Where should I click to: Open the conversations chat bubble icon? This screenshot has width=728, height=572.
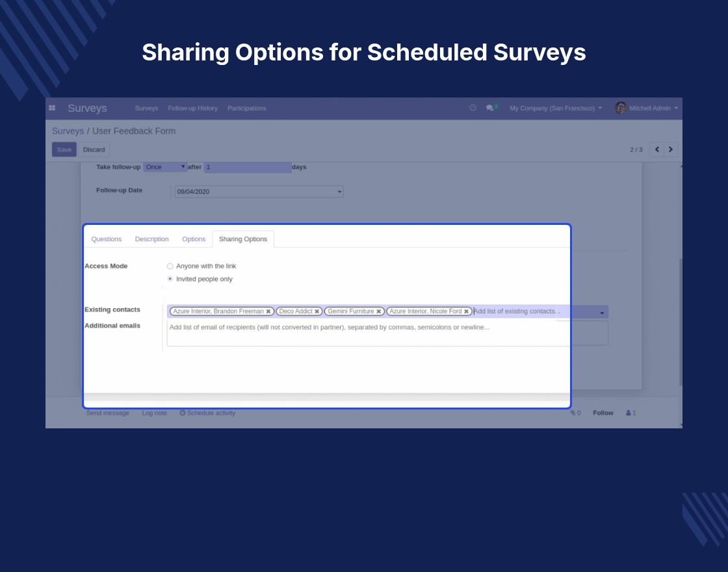coord(490,108)
